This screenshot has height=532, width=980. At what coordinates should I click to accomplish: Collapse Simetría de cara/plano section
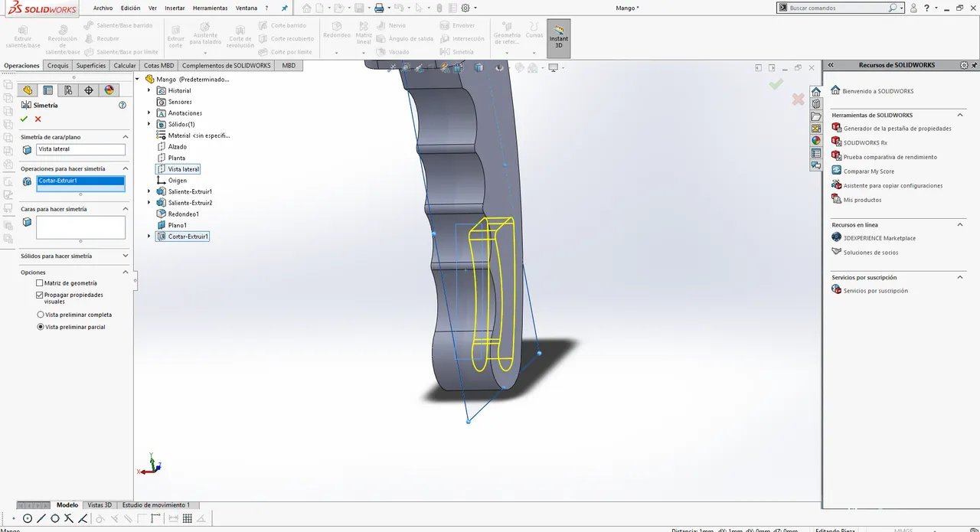tap(126, 137)
